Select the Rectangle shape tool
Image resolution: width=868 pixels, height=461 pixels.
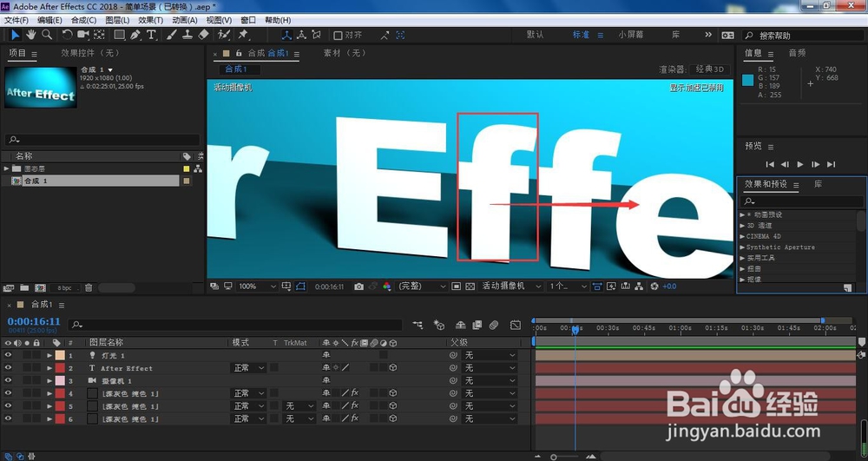(x=119, y=35)
